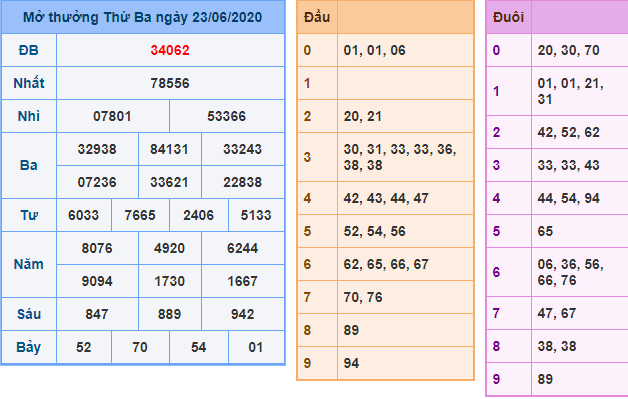This screenshot has height=399, width=628.
Task: Click Đuôi row values '44, 54, 94'
Action: 568,198
